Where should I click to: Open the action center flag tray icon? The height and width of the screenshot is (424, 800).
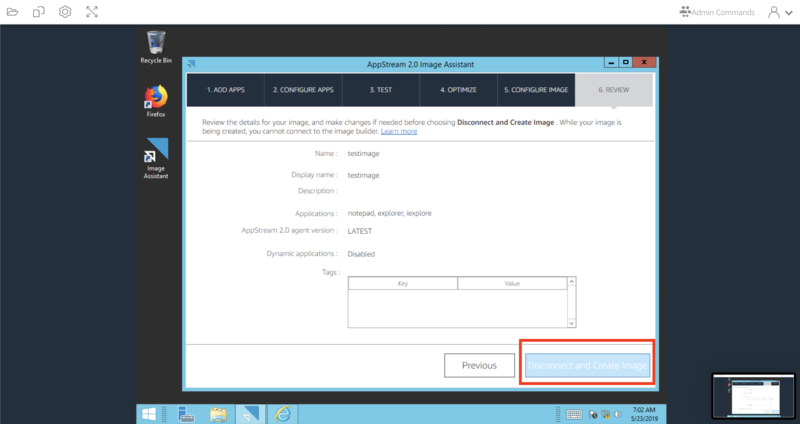pyautogui.click(x=593, y=414)
